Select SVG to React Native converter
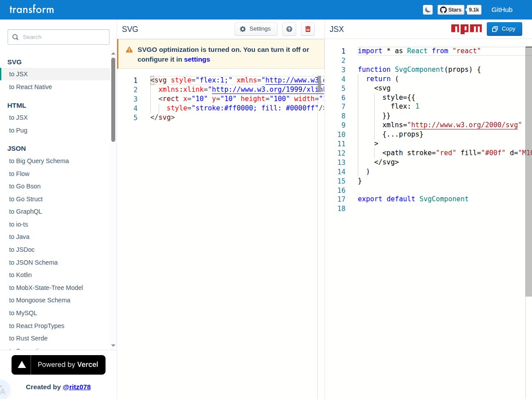Image resolution: width=532 pixels, height=399 pixels. tap(31, 87)
